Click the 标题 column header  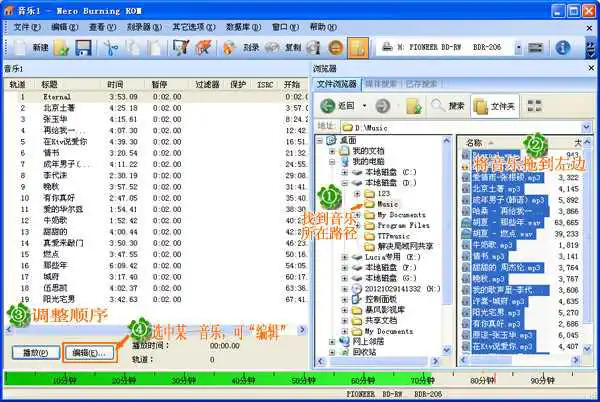tap(49, 85)
